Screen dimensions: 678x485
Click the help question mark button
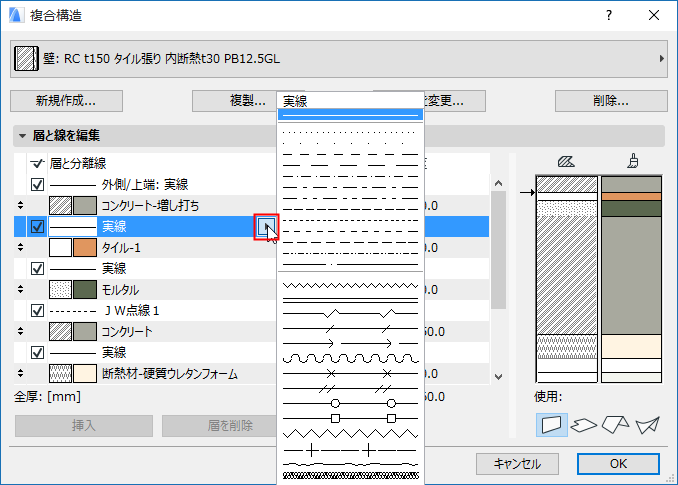click(609, 16)
